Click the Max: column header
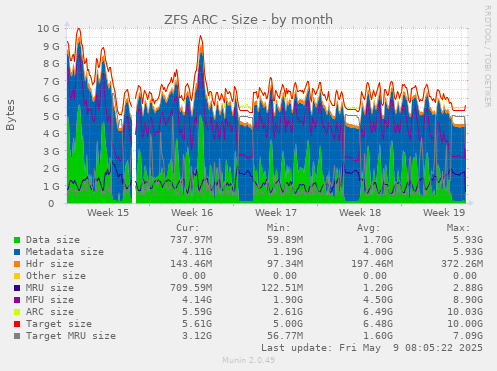Viewport: 497px width, 371px height. (458, 228)
